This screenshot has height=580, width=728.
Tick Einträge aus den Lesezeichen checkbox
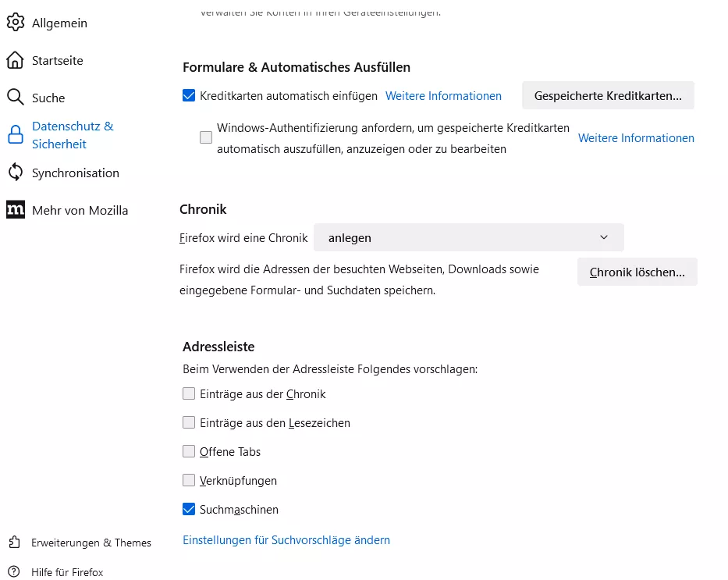(189, 422)
